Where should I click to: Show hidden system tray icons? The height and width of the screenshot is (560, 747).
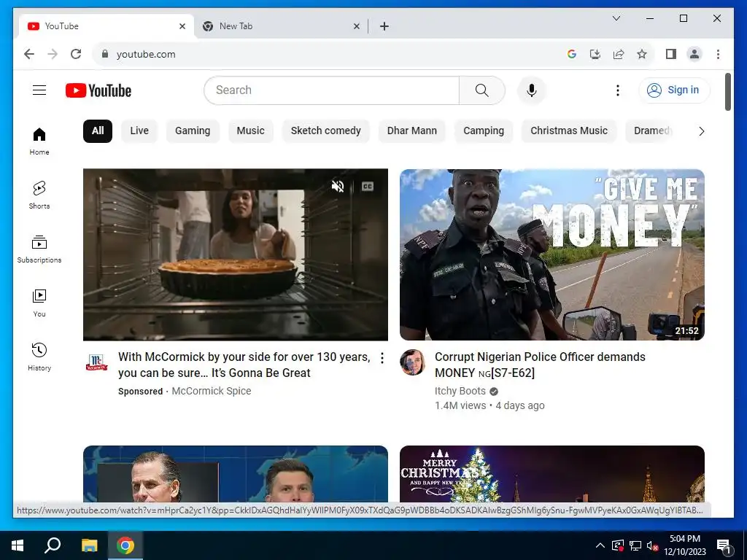(600, 545)
